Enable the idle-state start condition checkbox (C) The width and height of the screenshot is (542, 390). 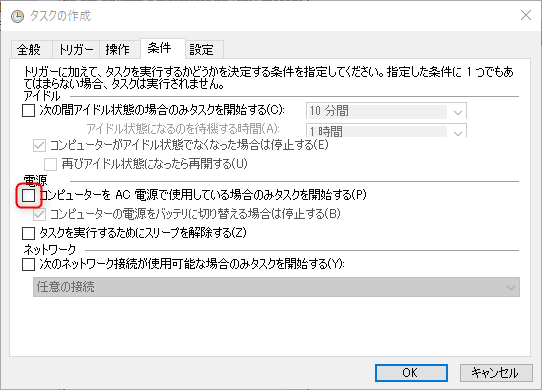[x=28, y=111]
